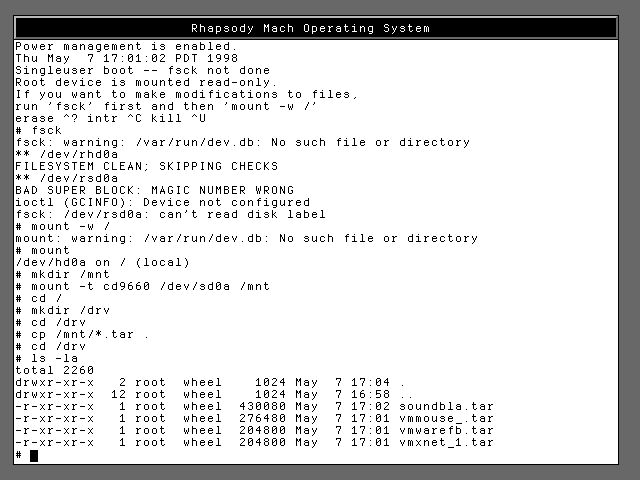Click the 'mount: warning: /var/run/dev.db' line
Screen dimensions: 640x480
tap(247, 238)
